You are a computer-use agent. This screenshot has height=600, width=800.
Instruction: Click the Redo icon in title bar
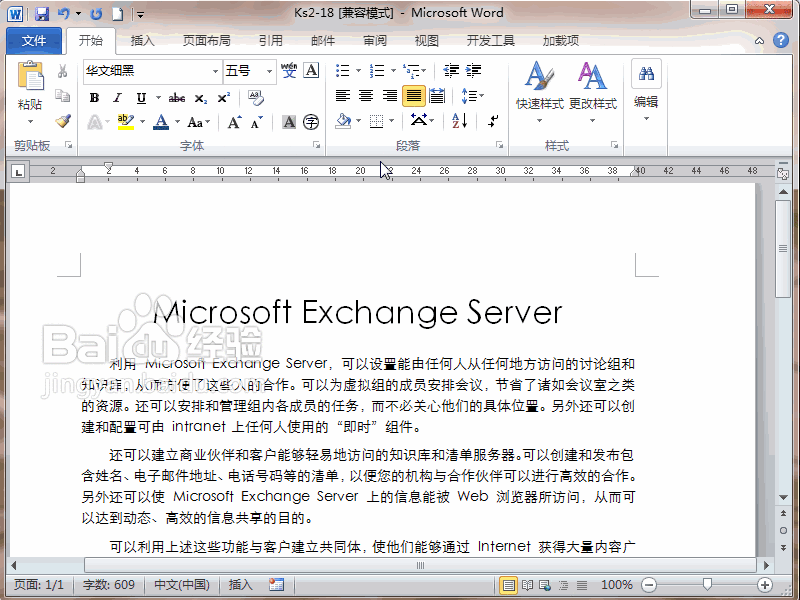click(96, 14)
